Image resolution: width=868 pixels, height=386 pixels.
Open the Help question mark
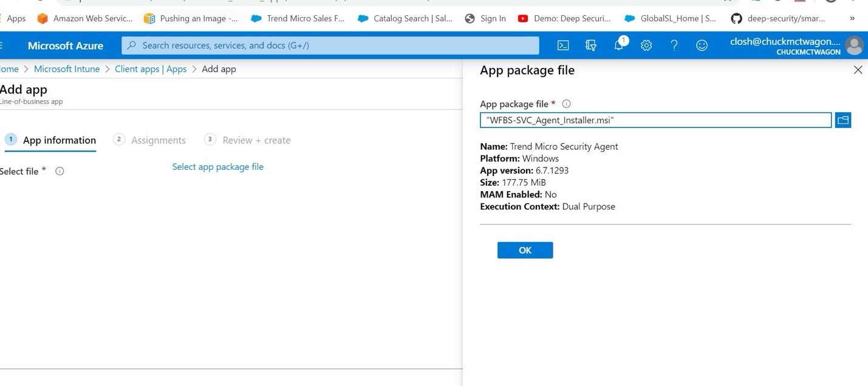[x=674, y=46]
